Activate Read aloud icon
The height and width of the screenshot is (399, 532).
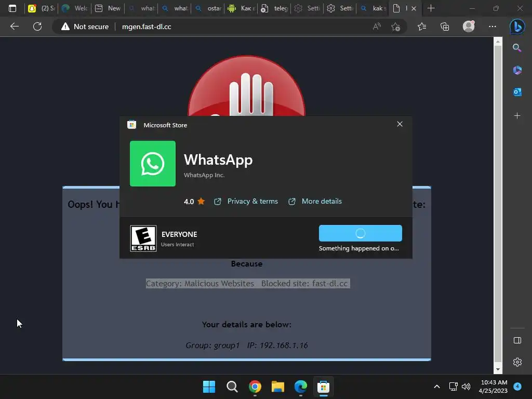tap(377, 26)
